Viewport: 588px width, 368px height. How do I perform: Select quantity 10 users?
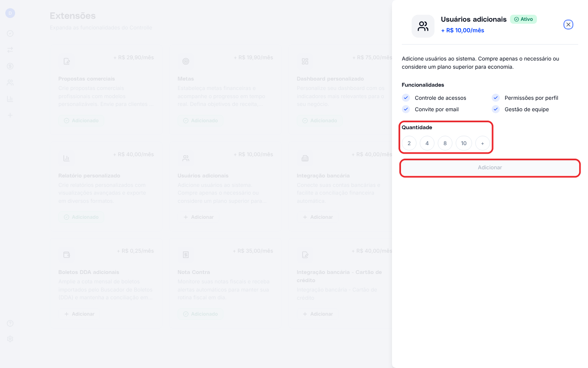pos(464,143)
